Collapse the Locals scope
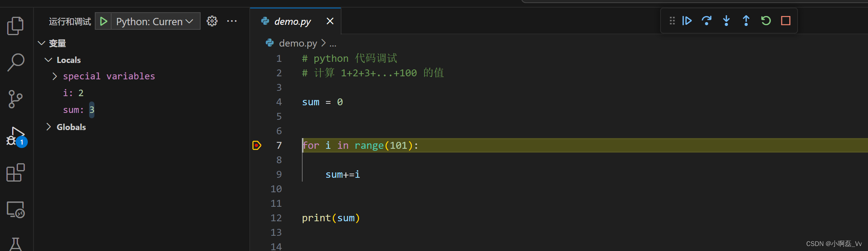The width and height of the screenshot is (868, 251). (x=48, y=60)
